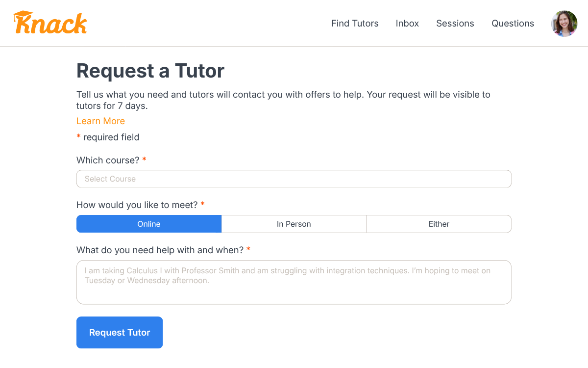Open the Inbox page
The width and height of the screenshot is (588, 368).
point(407,24)
